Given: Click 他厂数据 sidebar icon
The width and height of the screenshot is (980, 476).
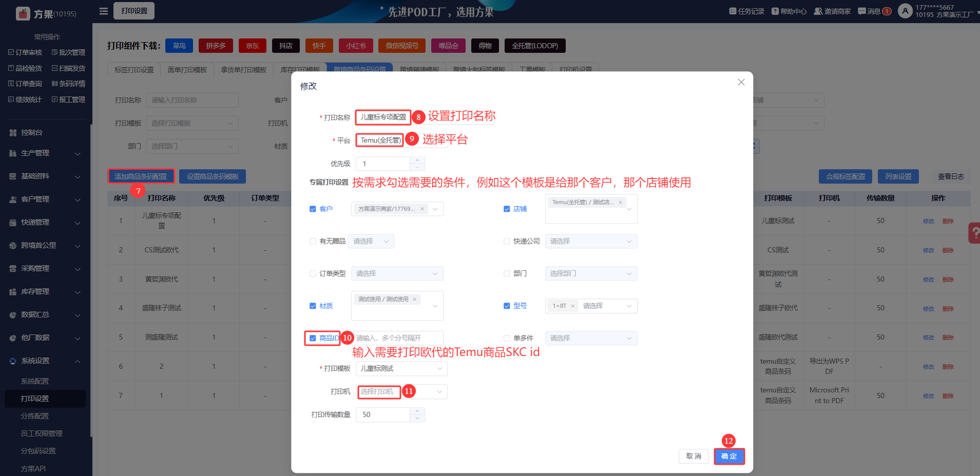Looking at the screenshot, I should tap(13, 338).
